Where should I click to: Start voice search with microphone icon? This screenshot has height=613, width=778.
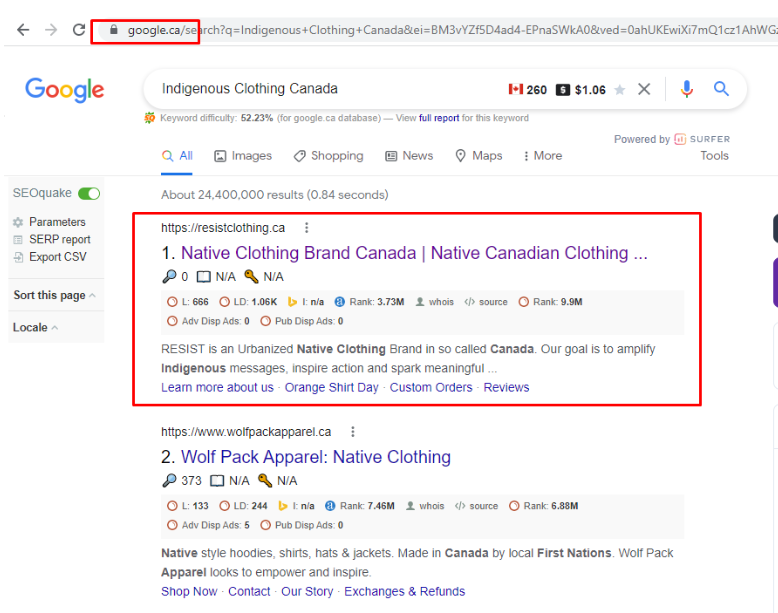click(687, 89)
